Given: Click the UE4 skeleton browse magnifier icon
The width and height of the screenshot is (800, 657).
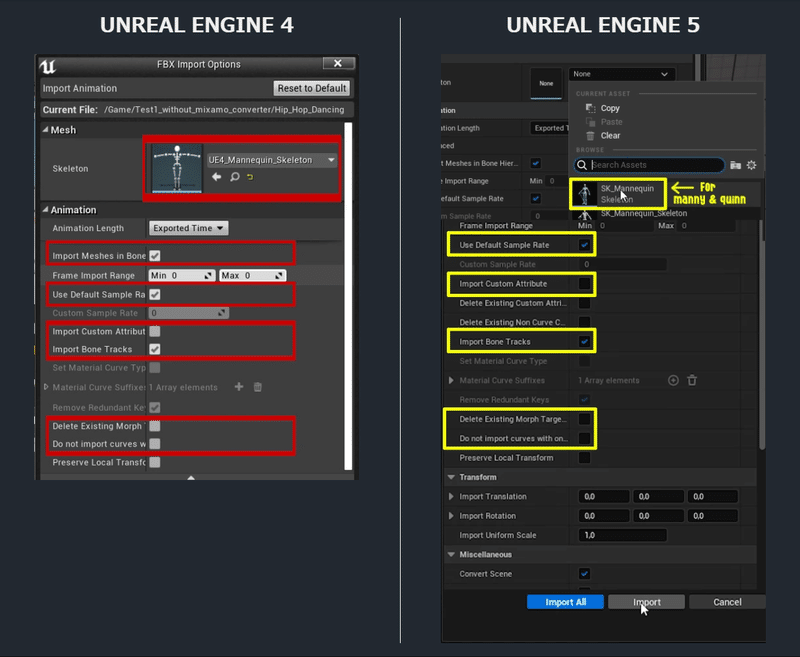Looking at the screenshot, I should click(x=234, y=176).
